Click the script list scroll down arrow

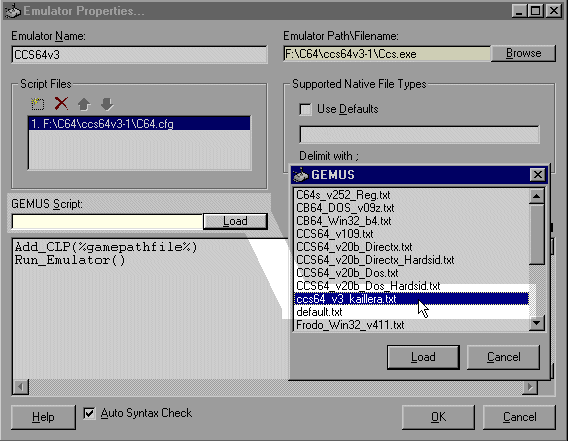click(x=536, y=323)
